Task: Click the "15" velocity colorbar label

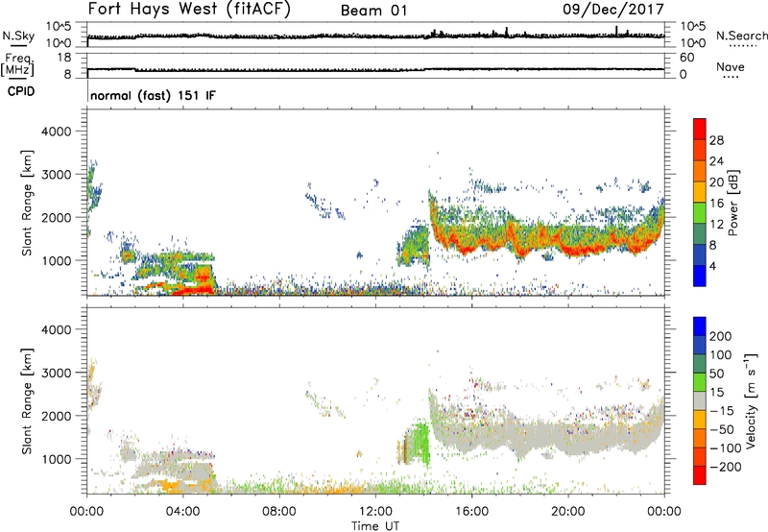Action: click(x=716, y=393)
